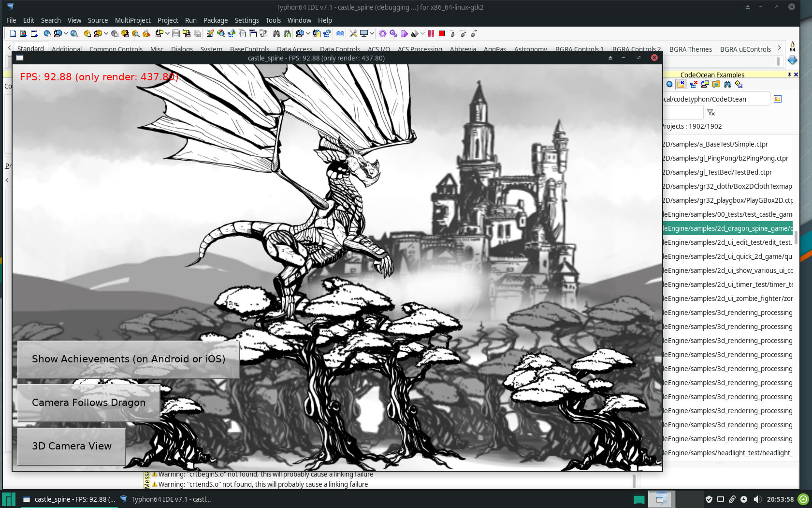Select 2d_ui_zombie_fighter project row
The image size is (812, 508).
point(727,299)
